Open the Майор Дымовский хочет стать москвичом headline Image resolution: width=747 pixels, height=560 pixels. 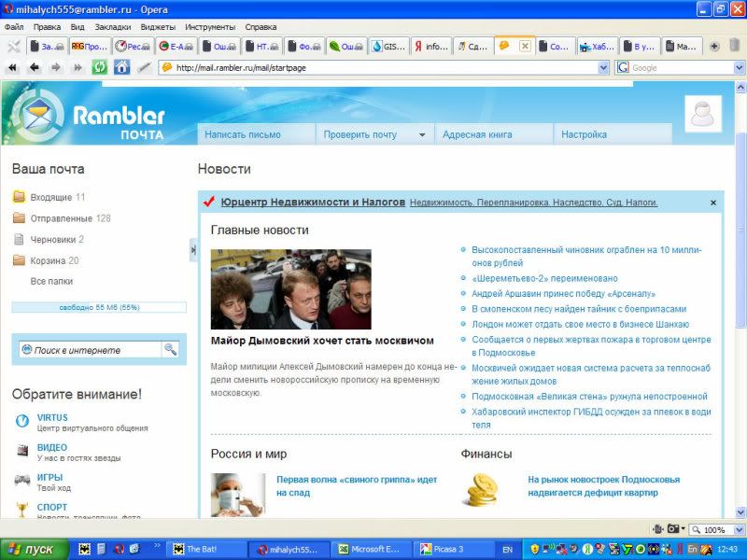pyautogui.click(x=322, y=341)
